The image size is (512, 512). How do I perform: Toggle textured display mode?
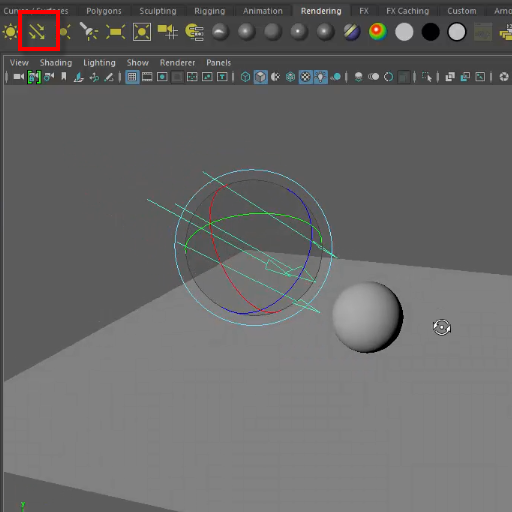pyautogui.click(x=306, y=77)
